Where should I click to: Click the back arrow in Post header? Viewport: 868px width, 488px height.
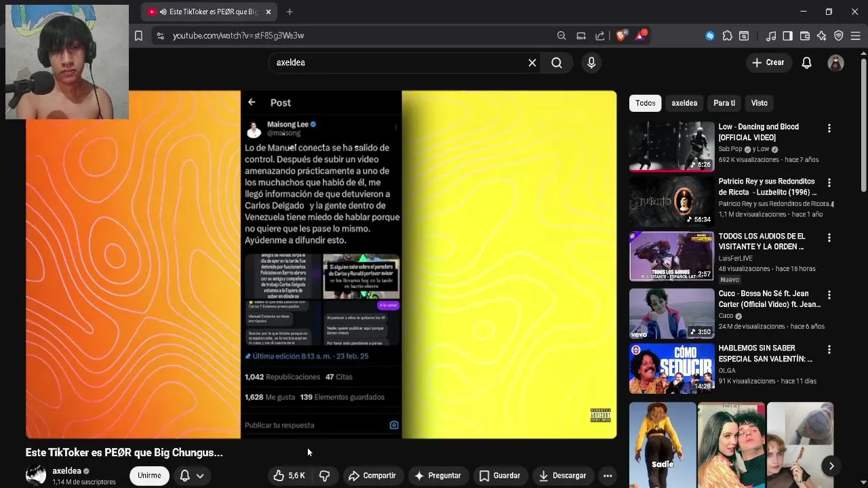[252, 102]
